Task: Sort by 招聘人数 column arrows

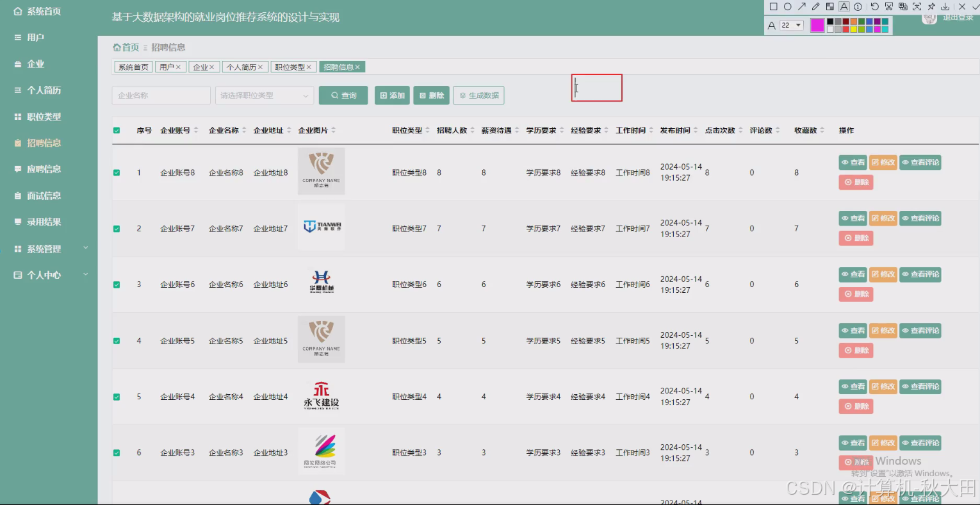Action: coord(473,130)
